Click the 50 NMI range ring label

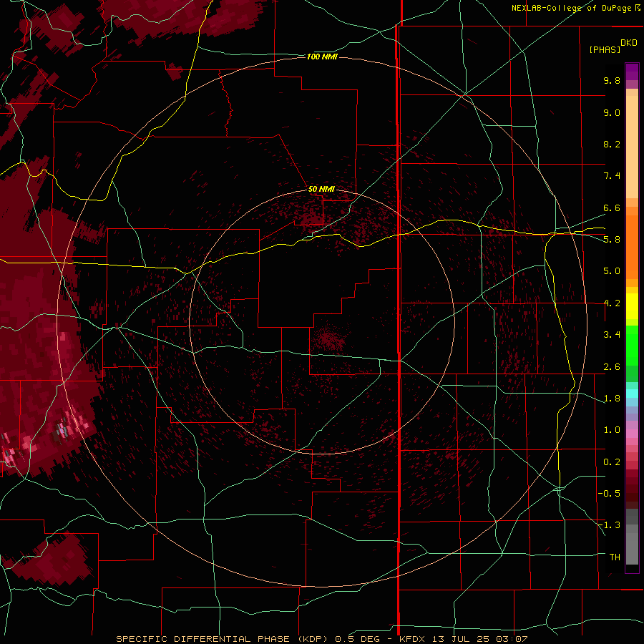[x=321, y=189]
